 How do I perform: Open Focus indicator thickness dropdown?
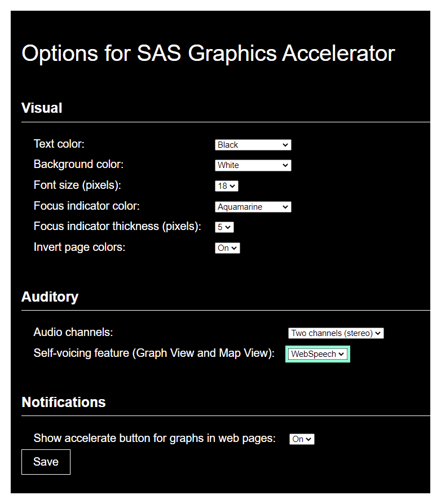click(224, 227)
